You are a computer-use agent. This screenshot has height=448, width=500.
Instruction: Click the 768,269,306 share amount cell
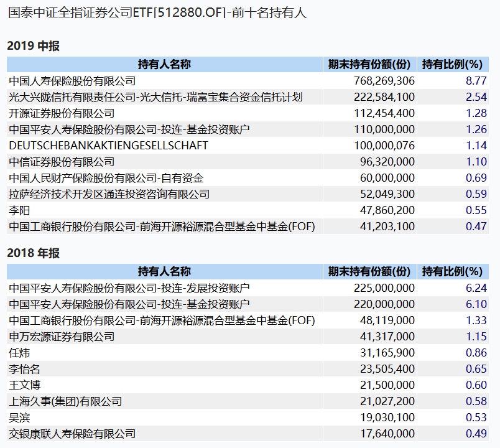pos(384,81)
